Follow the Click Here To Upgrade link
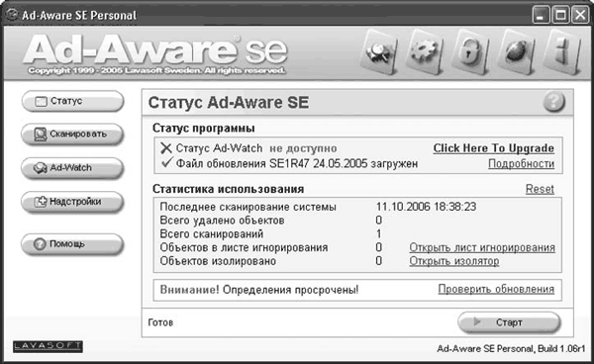Image resolution: width=594 pixels, height=364 pixels. (x=494, y=148)
